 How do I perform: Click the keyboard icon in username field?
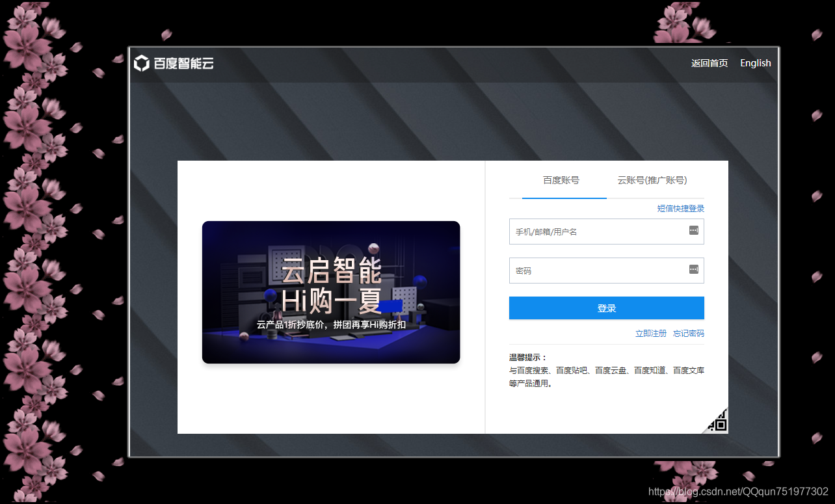pyautogui.click(x=694, y=230)
